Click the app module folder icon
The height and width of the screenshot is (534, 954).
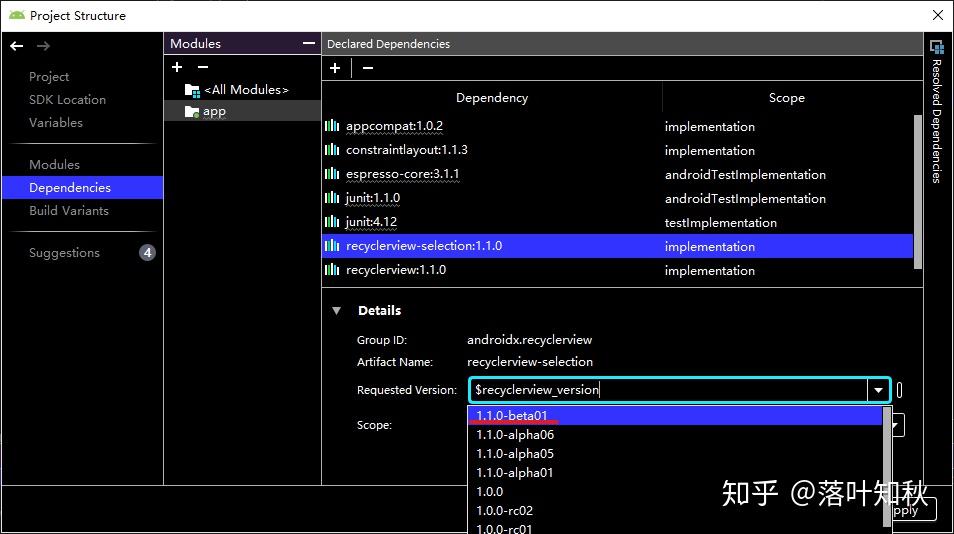tap(192, 112)
